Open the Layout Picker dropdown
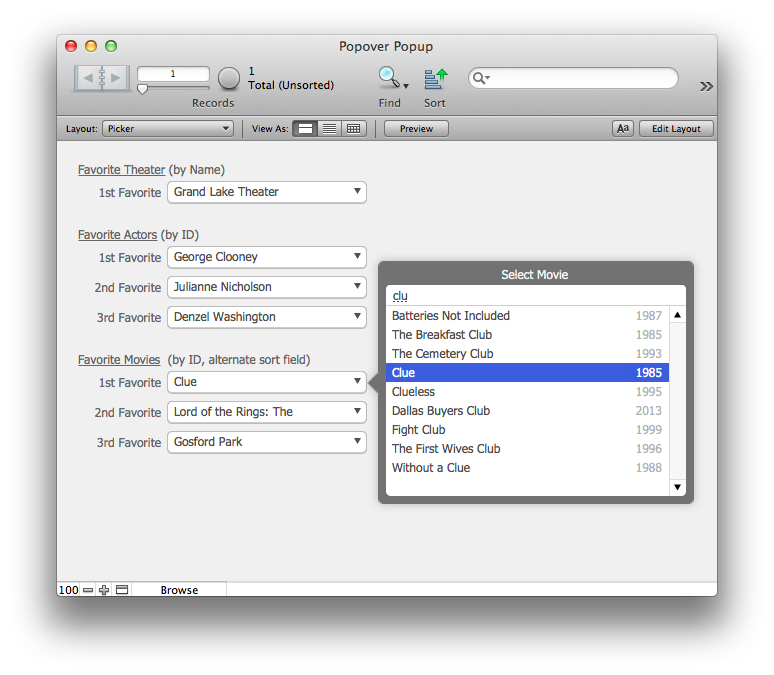 (x=168, y=129)
